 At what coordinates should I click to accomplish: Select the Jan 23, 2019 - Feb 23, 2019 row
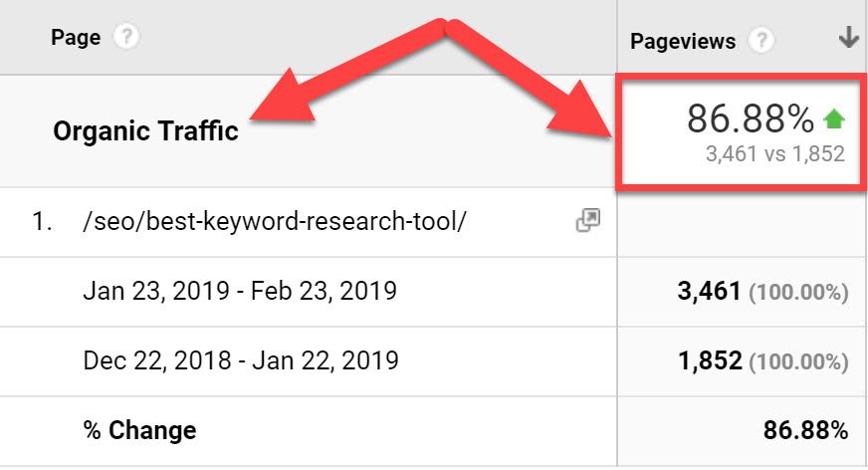[240, 291]
